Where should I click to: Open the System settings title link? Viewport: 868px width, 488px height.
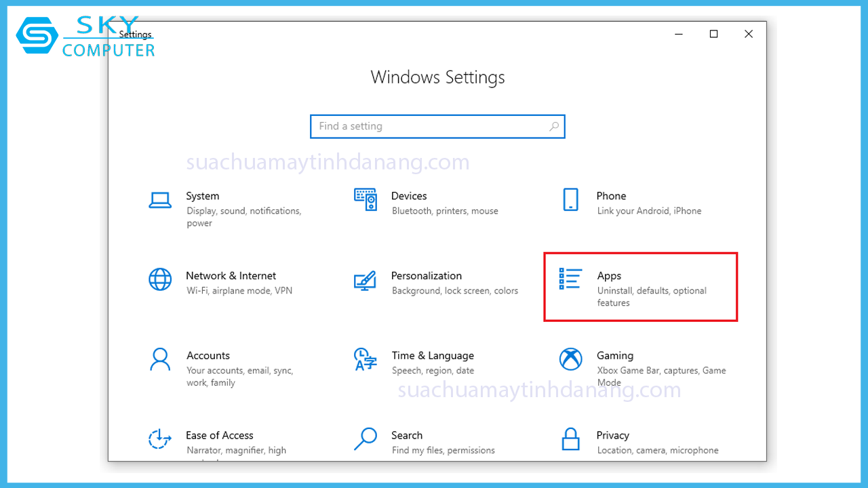(x=203, y=196)
